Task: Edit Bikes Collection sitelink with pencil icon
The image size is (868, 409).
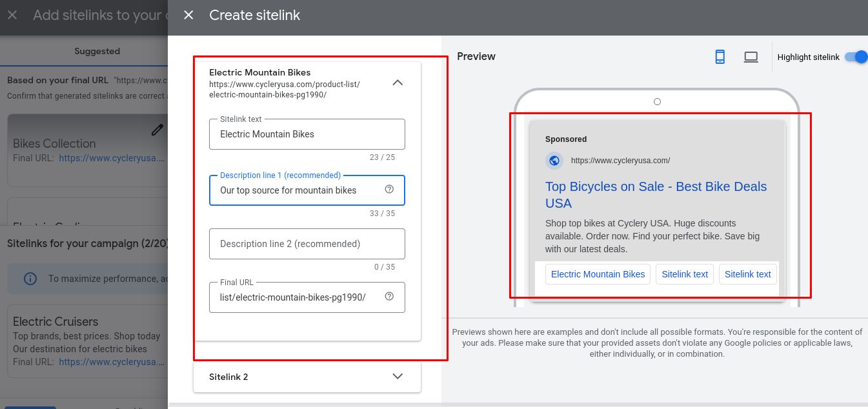Action: 157,130
